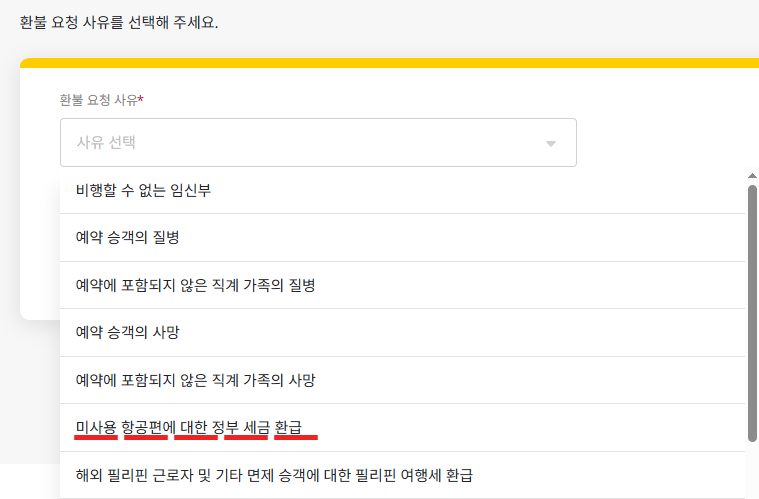This screenshot has width=759, height=499.
Task: Click the 환불 요청 사유를 선택해 주세요 heading
Action: [x=119, y=22]
